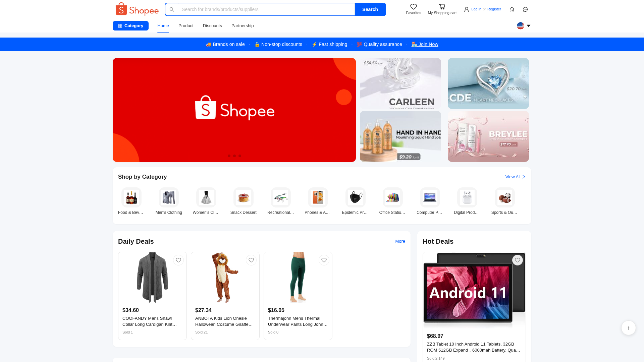This screenshot has height=362, width=644.
Task: Open the COOFANDY cardigan product image
Action: point(152,278)
